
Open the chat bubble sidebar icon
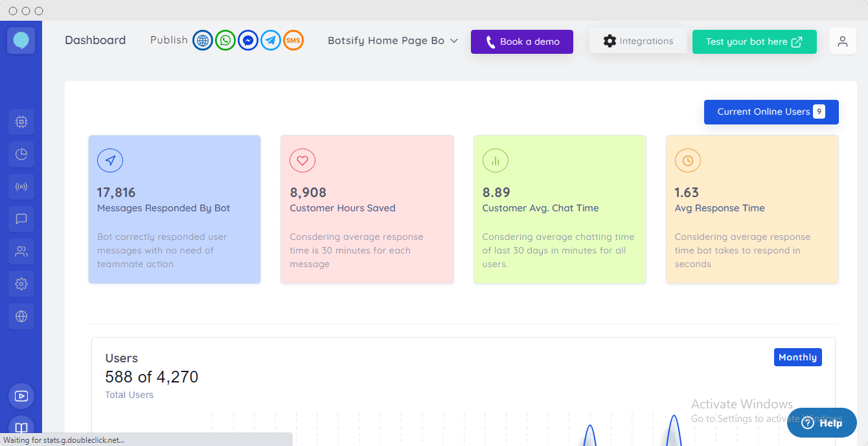(21, 219)
